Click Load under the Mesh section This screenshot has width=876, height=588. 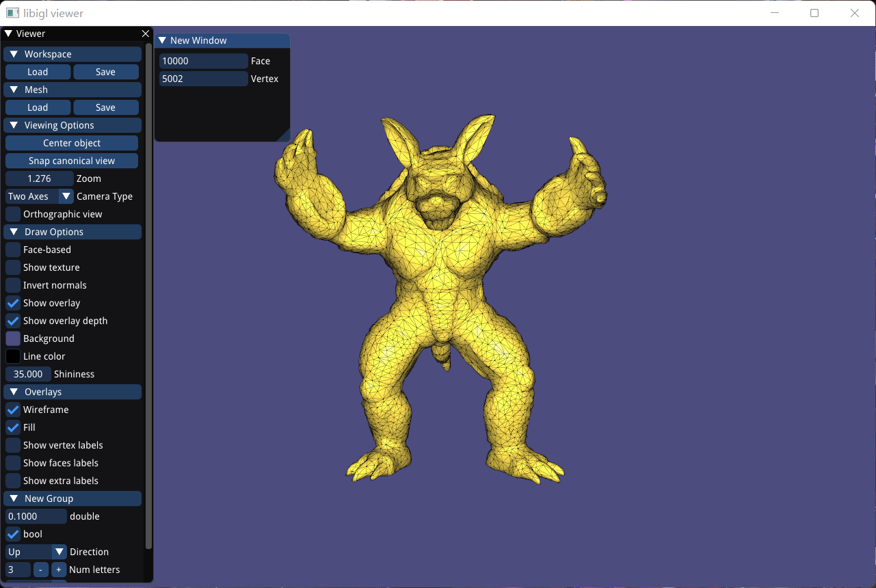point(38,107)
